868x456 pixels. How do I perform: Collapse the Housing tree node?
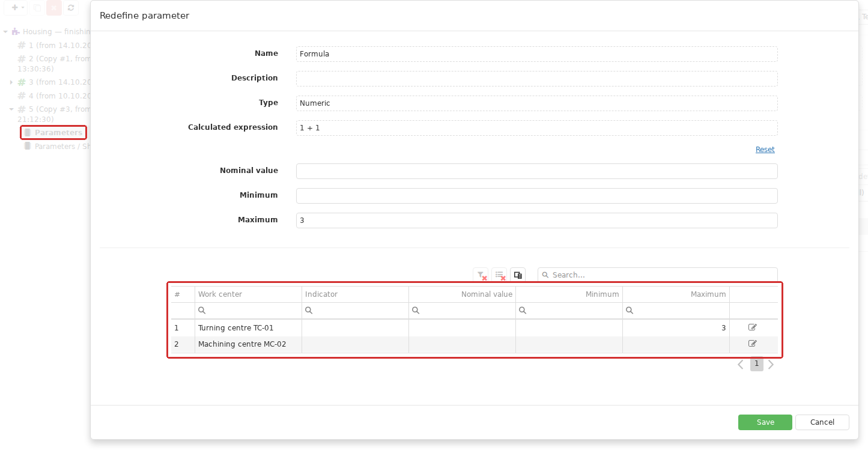pyautogui.click(x=5, y=32)
